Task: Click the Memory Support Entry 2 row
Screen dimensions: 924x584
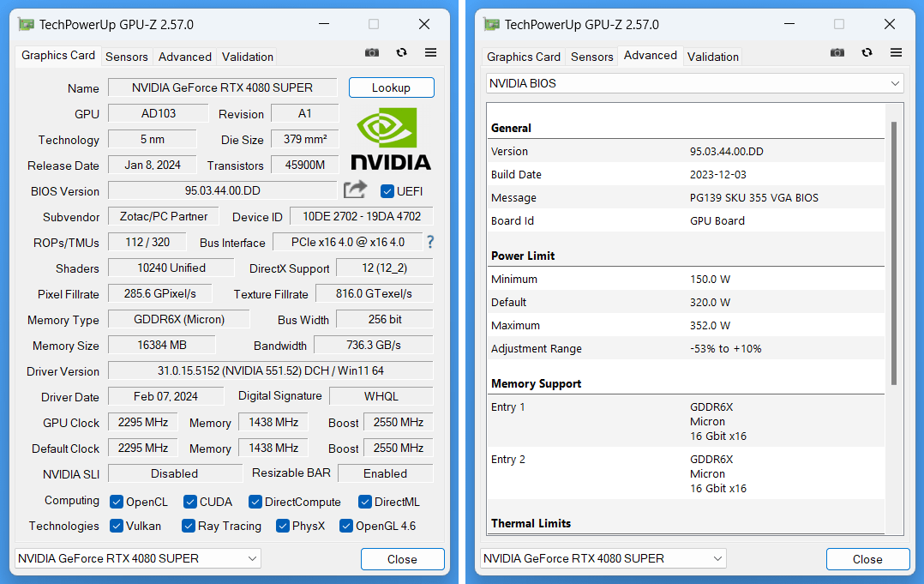Action: 686,473
